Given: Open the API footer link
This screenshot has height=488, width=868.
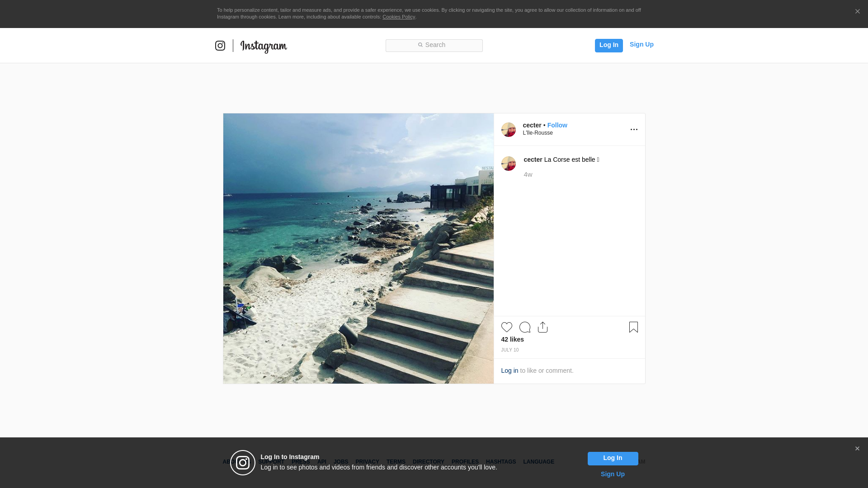Looking at the screenshot, I should (x=322, y=462).
